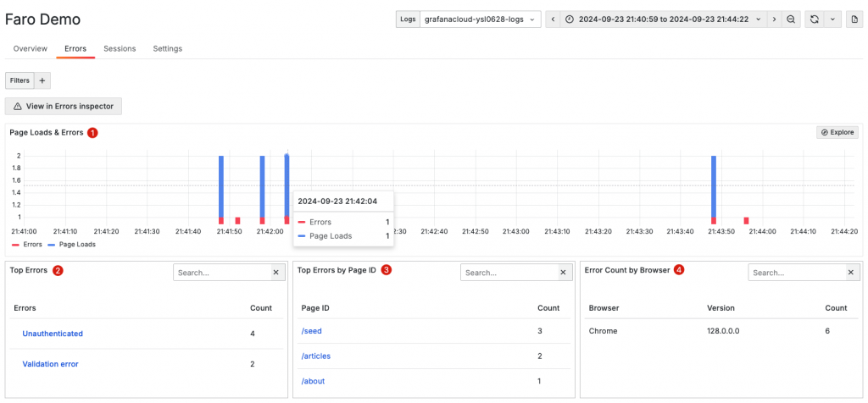Click the document icon at top right
The image size is (868, 403).
854,19
